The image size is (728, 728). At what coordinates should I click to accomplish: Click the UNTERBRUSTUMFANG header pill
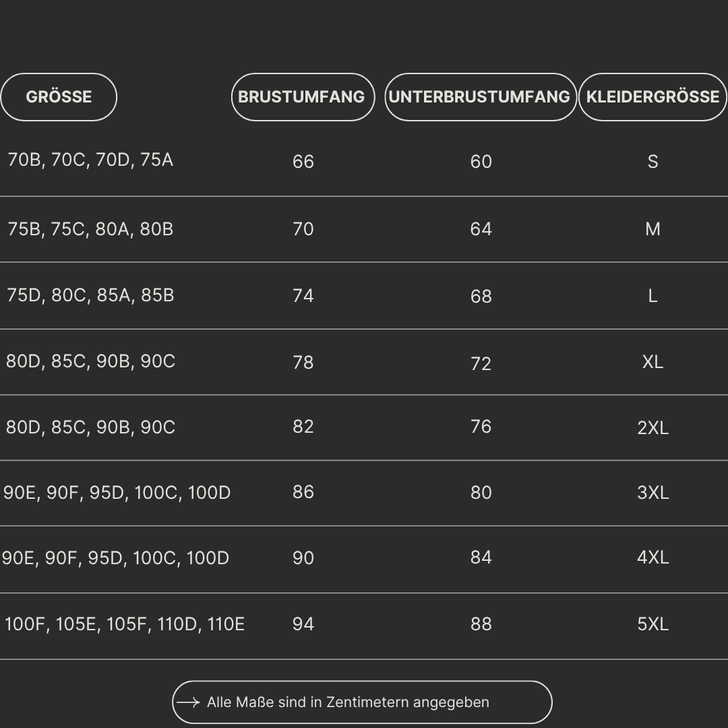(481, 97)
